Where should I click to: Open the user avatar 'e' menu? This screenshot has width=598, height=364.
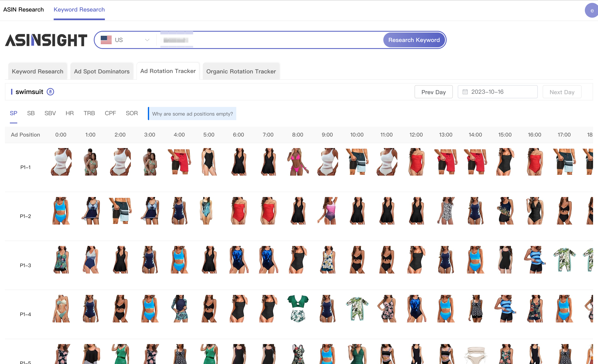(x=592, y=10)
